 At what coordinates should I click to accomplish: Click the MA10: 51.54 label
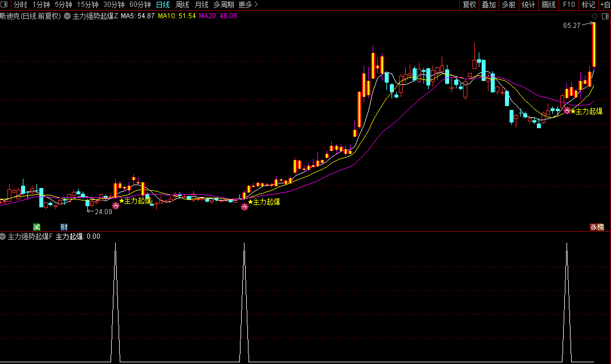[x=177, y=16]
